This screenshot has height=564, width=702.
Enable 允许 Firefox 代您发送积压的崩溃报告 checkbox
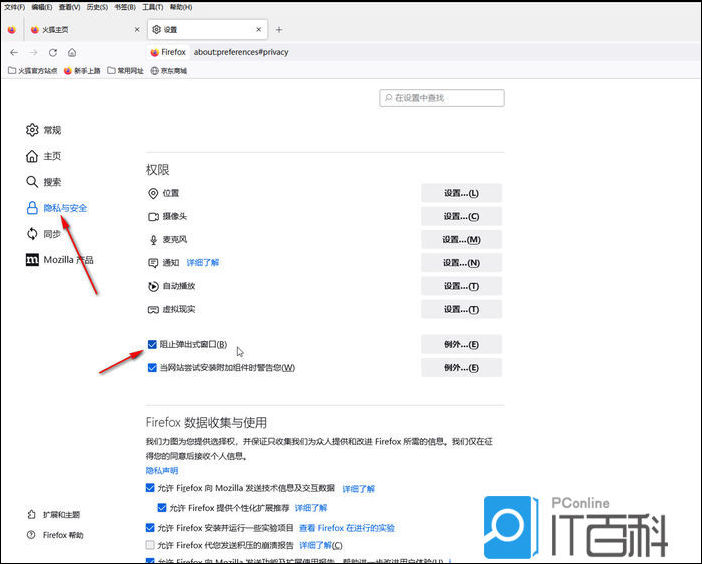150,545
